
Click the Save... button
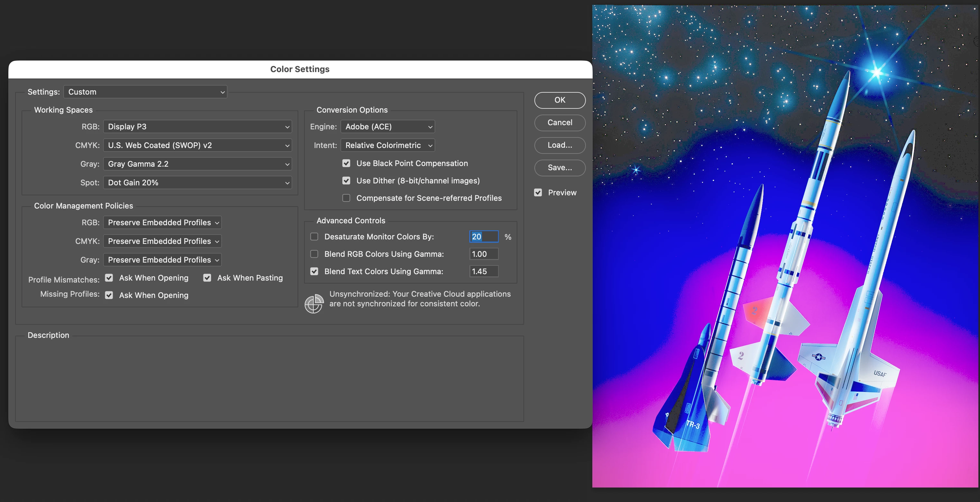(x=559, y=167)
